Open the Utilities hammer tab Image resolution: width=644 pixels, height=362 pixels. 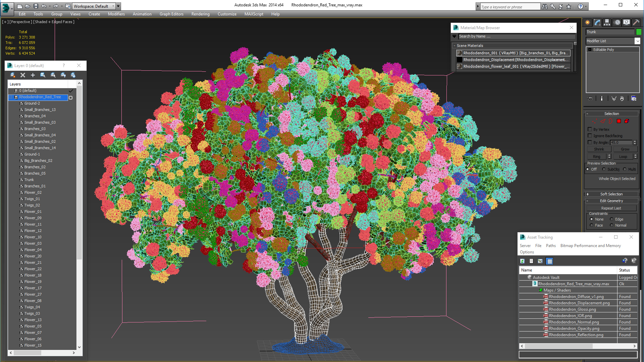click(x=636, y=22)
